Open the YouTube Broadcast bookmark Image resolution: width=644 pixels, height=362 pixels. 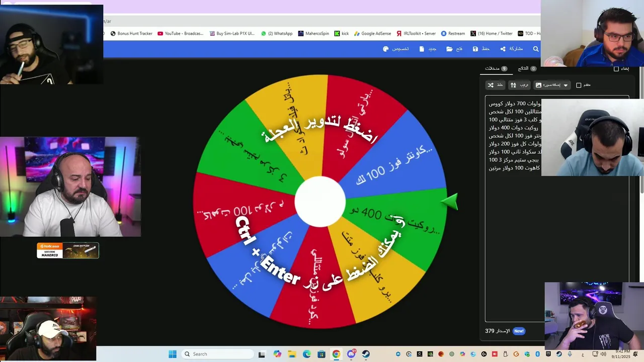point(180,34)
